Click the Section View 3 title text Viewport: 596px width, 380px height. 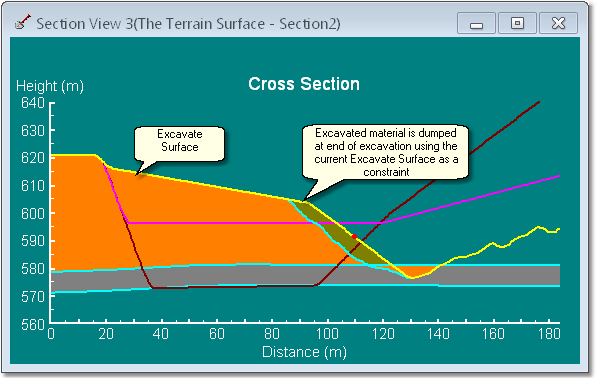pos(188,24)
